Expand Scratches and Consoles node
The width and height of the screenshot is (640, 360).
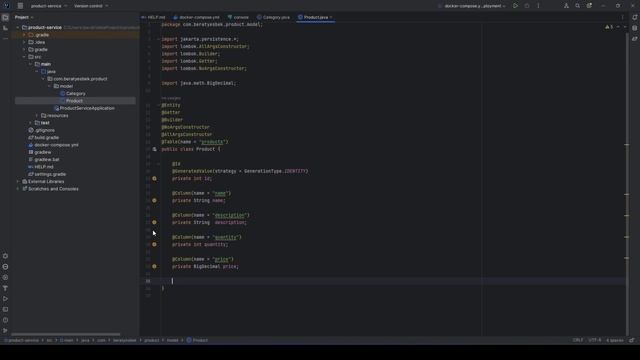(x=18, y=189)
